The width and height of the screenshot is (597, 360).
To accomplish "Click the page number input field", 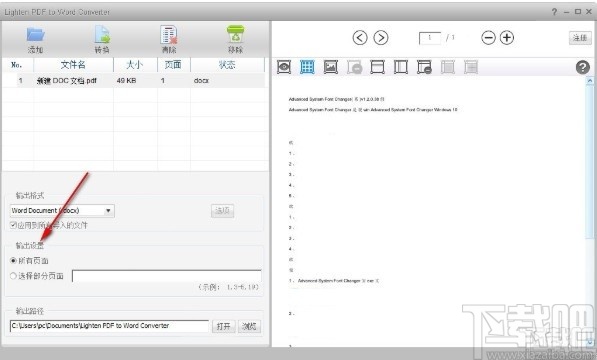I will pos(430,38).
